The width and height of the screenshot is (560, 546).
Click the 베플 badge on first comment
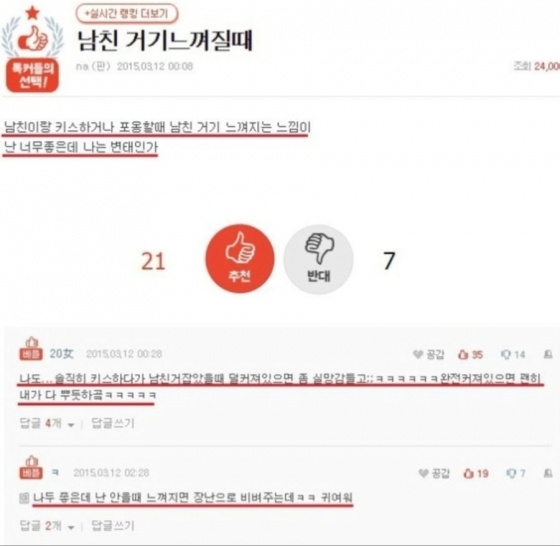[31, 349]
